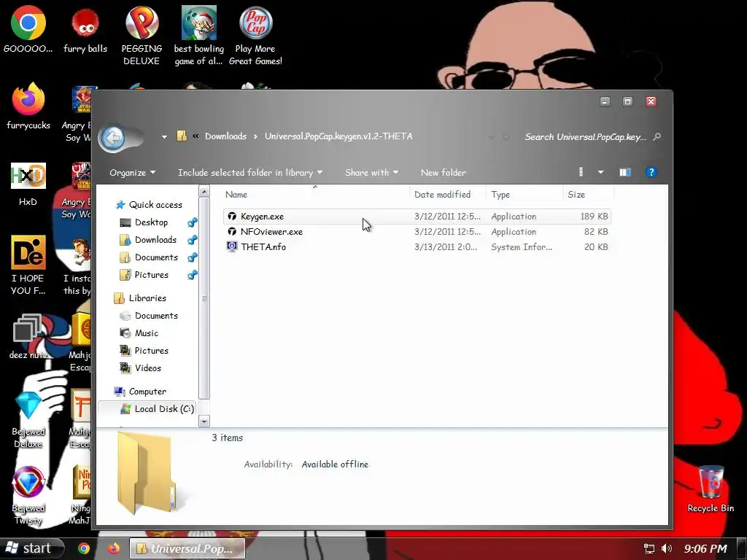This screenshot has width=747, height=560.
Task: Open the Share with dropdown
Action: click(x=371, y=172)
